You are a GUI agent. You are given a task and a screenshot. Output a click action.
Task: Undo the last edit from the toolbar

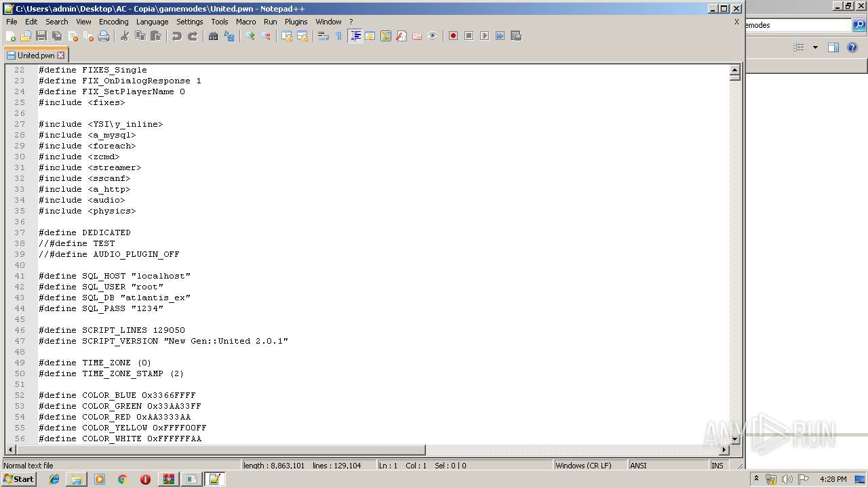click(x=177, y=36)
